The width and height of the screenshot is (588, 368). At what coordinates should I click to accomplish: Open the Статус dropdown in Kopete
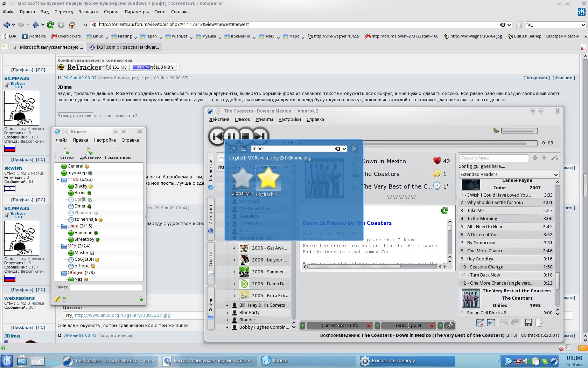pyautogui.click(x=67, y=154)
